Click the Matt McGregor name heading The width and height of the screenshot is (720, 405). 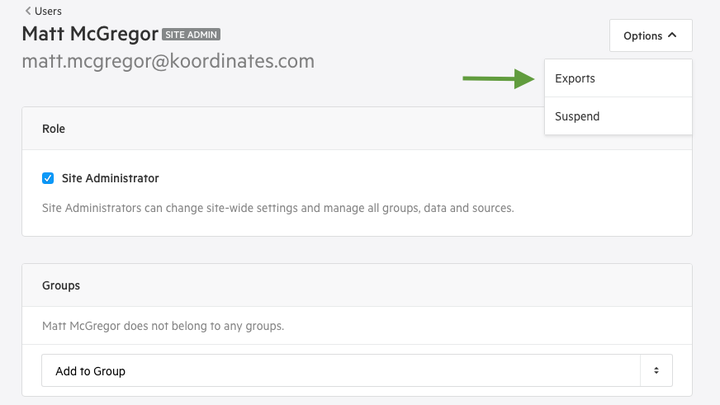coord(90,34)
